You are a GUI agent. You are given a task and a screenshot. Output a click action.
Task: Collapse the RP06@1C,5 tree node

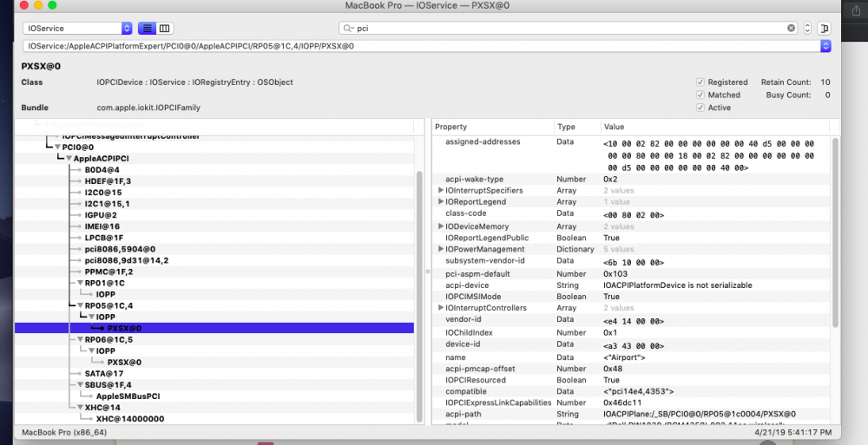click(79, 339)
